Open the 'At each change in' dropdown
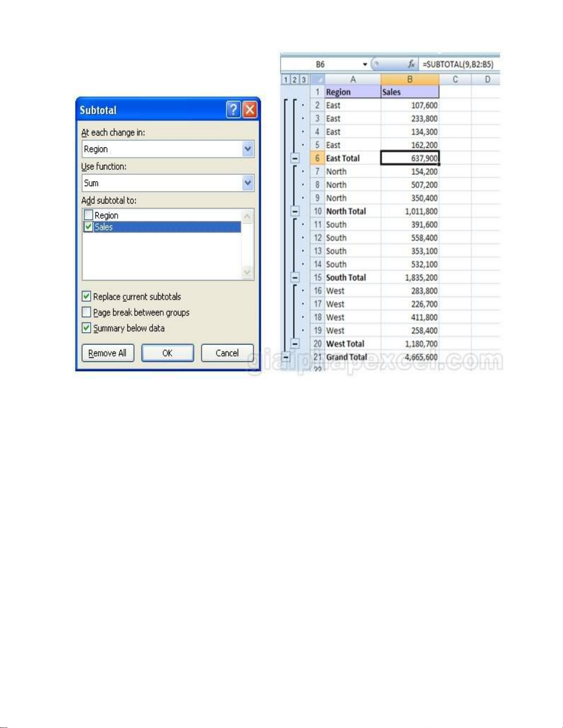 248,149
